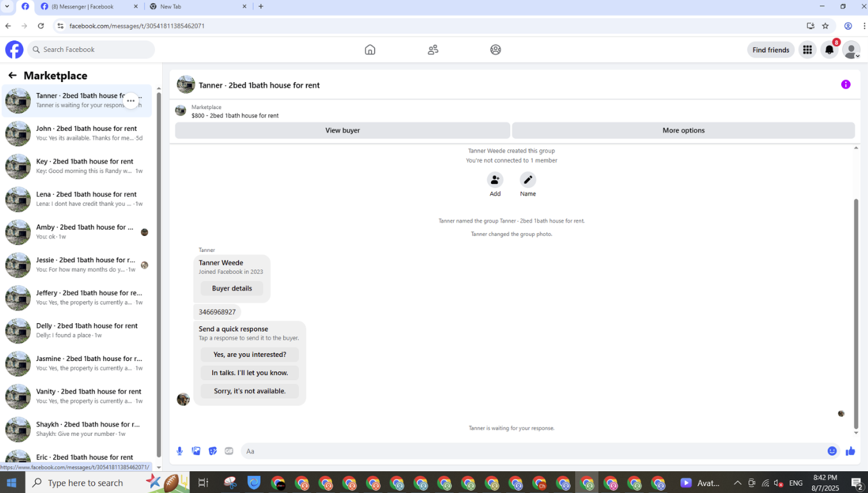Click the address bar URL
The height and width of the screenshot is (493, 868).
click(x=137, y=26)
